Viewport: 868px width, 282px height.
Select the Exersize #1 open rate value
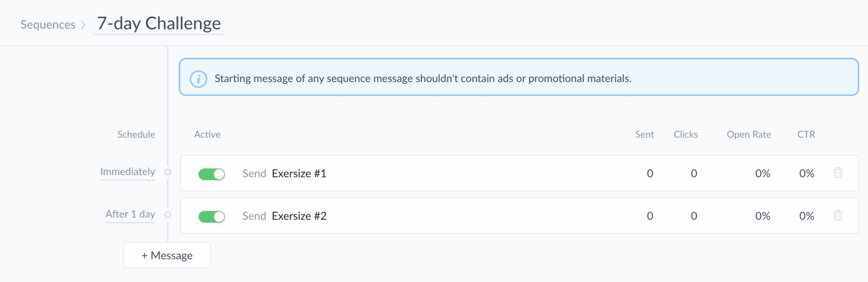762,173
